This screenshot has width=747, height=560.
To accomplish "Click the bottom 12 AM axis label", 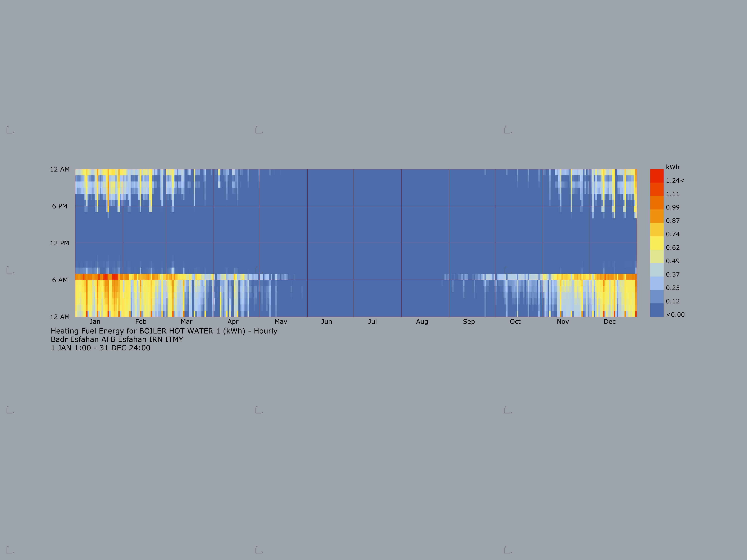I will point(60,317).
